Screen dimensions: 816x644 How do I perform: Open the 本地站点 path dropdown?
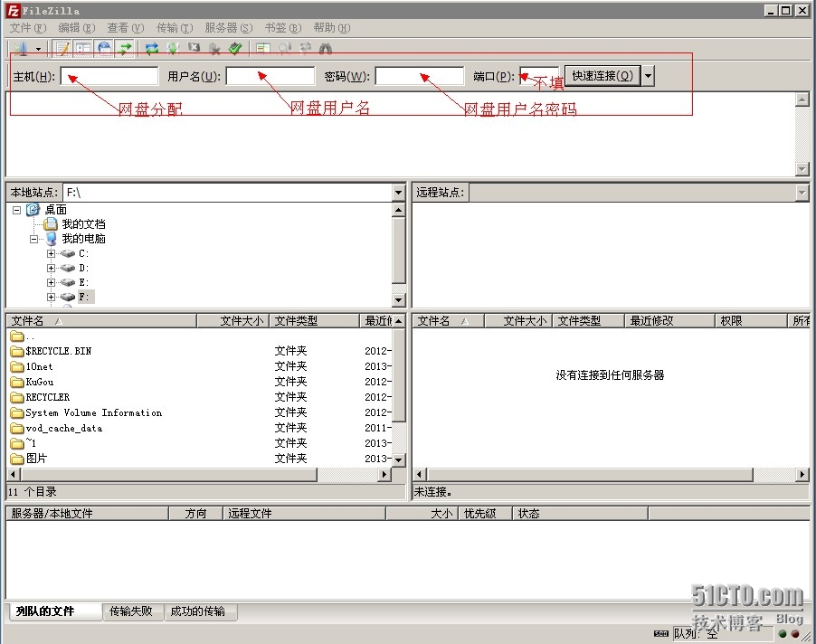tap(399, 193)
